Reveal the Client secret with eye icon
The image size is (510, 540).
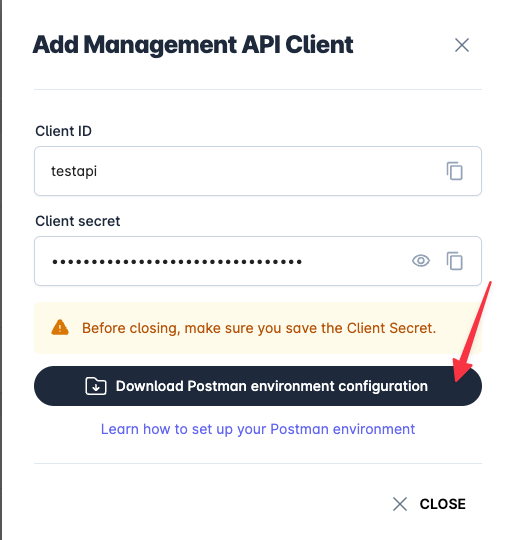pos(421,261)
